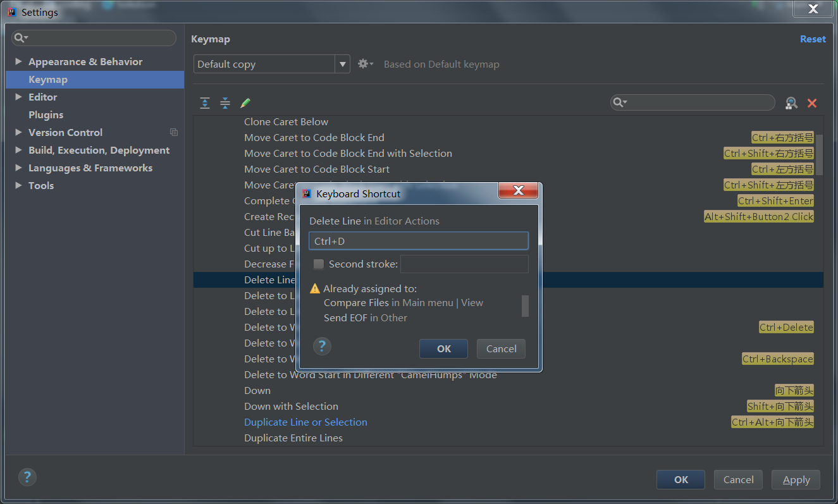The height and width of the screenshot is (504, 838).
Task: Click Cancel at the bottom of Settings
Action: coord(739,479)
